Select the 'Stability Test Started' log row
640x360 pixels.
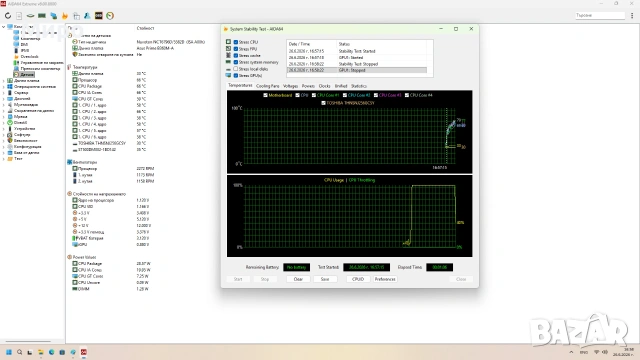357,51
